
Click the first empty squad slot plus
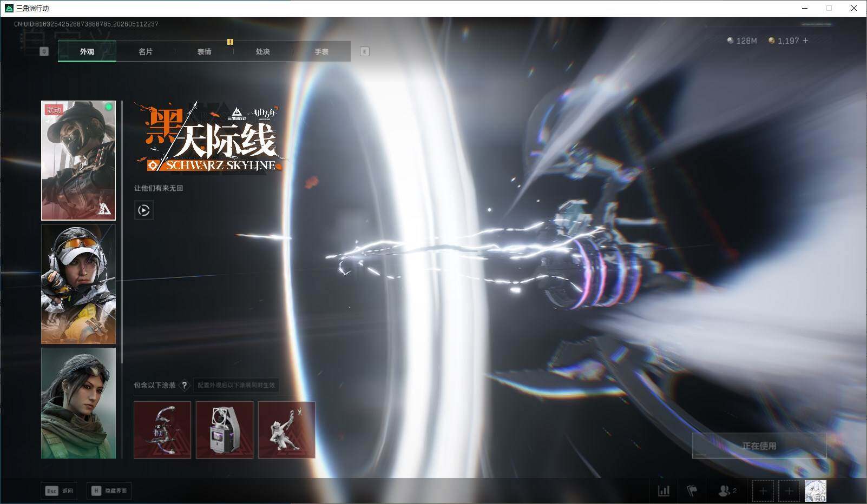pyautogui.click(x=763, y=491)
